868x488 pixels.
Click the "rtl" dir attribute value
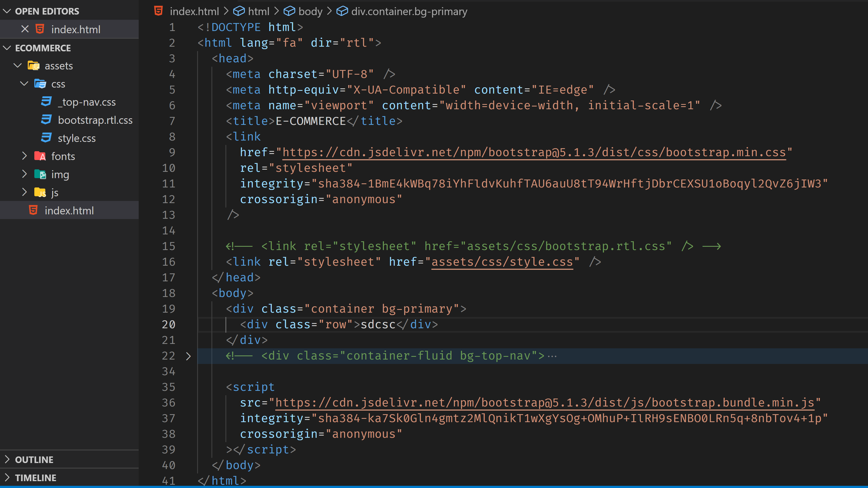[x=357, y=43]
